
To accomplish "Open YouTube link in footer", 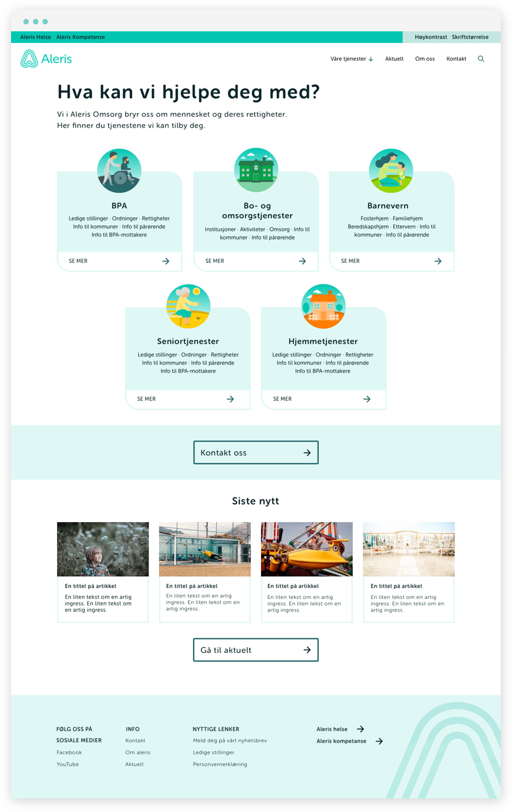I will 68,765.
